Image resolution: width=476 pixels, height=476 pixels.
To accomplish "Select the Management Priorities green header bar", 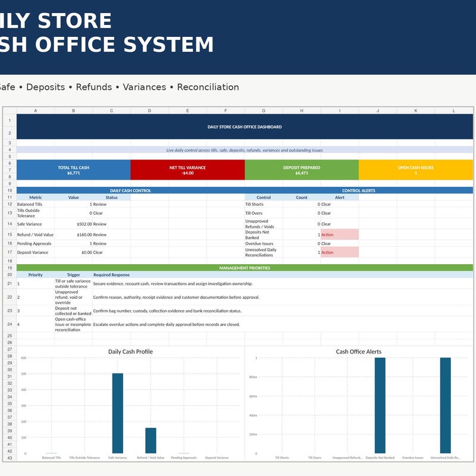I will coord(245,268).
